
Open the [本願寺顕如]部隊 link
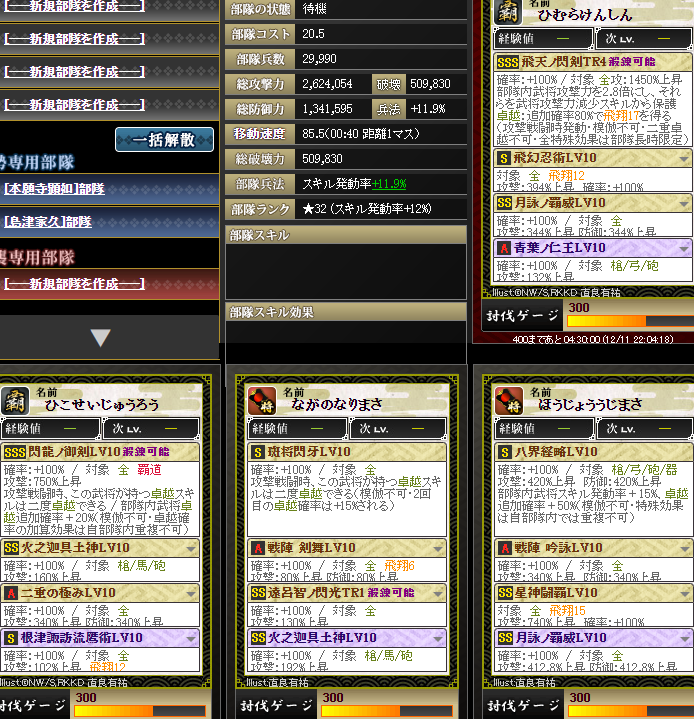54,189
